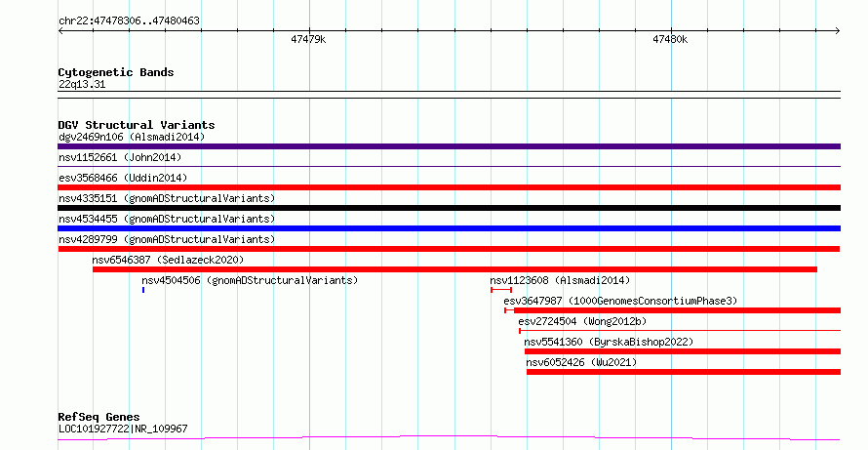Select the small blue nsv4504506 variant mark

point(143,290)
